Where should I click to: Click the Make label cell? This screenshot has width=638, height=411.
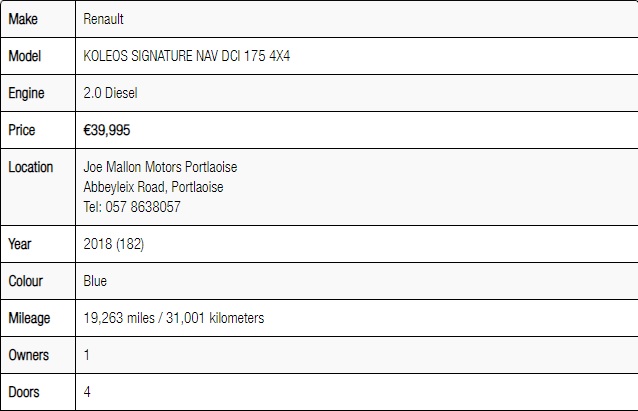[38, 19]
